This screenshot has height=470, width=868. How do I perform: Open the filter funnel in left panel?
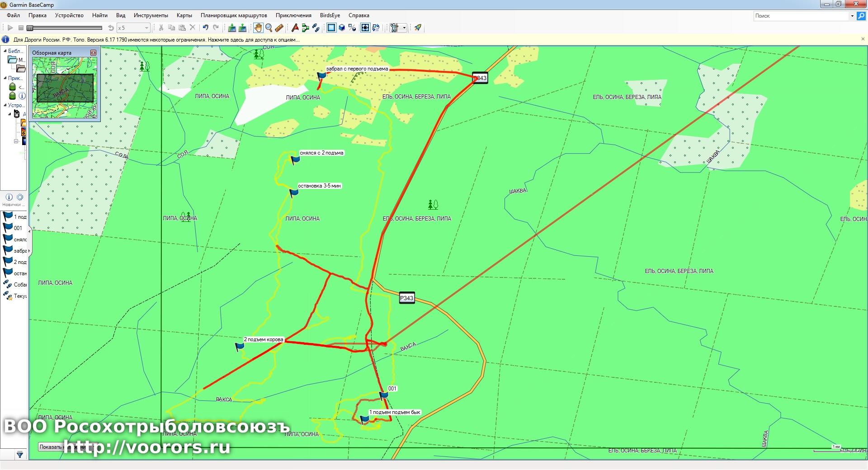[x=20, y=455]
